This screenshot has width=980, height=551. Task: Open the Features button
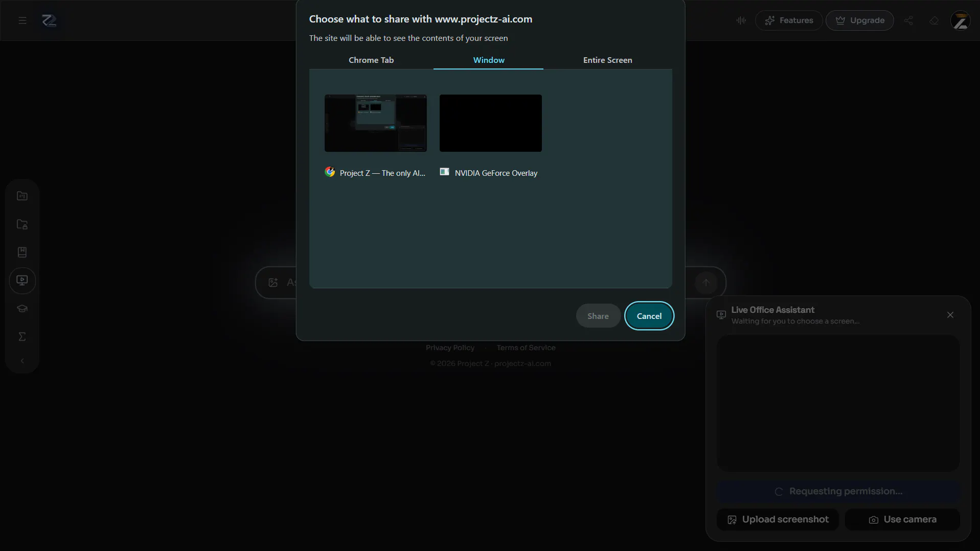click(x=789, y=20)
